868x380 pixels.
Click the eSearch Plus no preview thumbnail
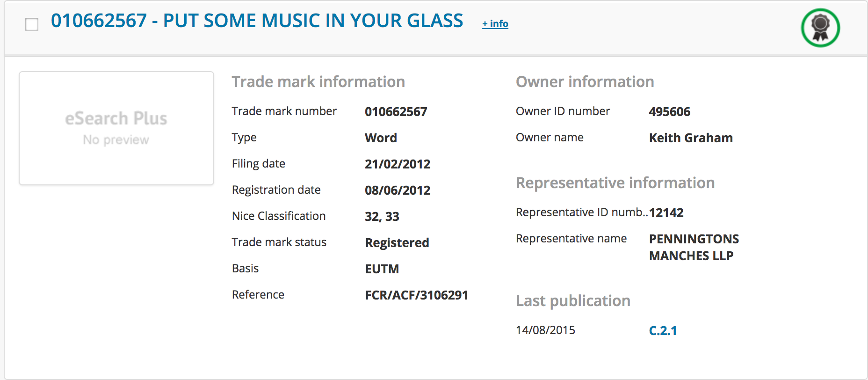[x=116, y=128]
